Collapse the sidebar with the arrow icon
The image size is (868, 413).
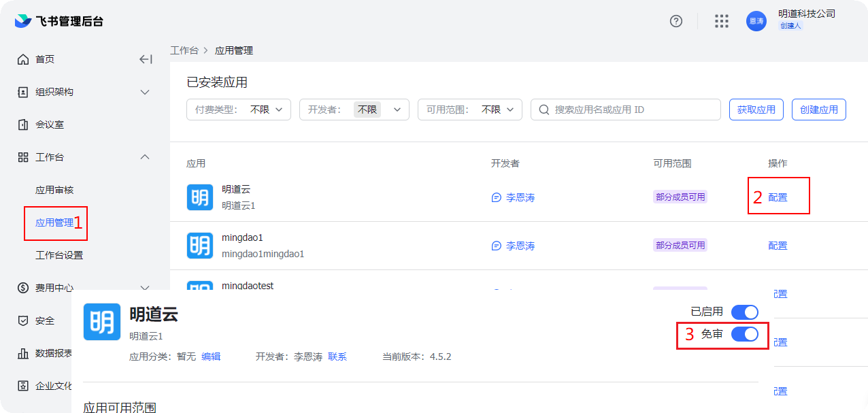(146, 59)
